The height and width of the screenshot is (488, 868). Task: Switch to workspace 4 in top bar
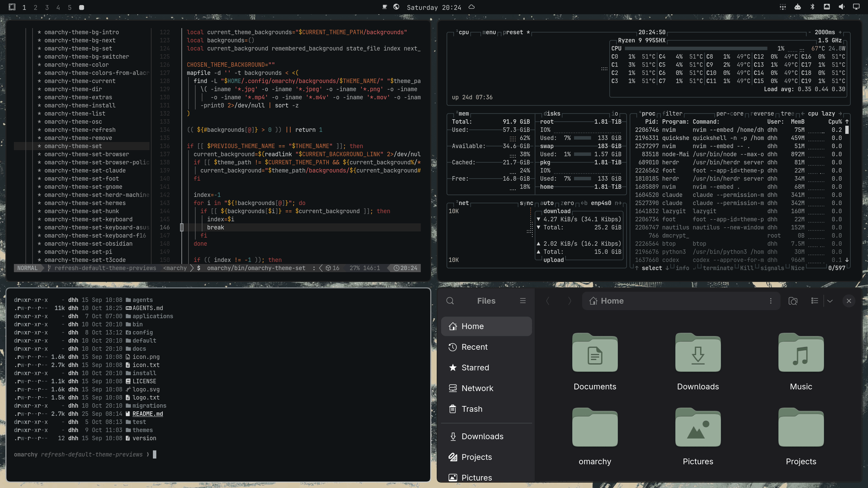58,7
